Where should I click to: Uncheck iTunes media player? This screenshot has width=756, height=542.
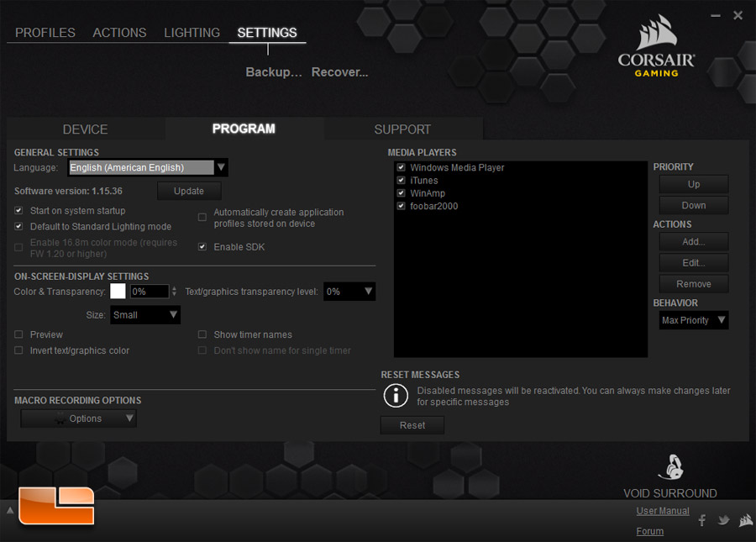tap(402, 181)
